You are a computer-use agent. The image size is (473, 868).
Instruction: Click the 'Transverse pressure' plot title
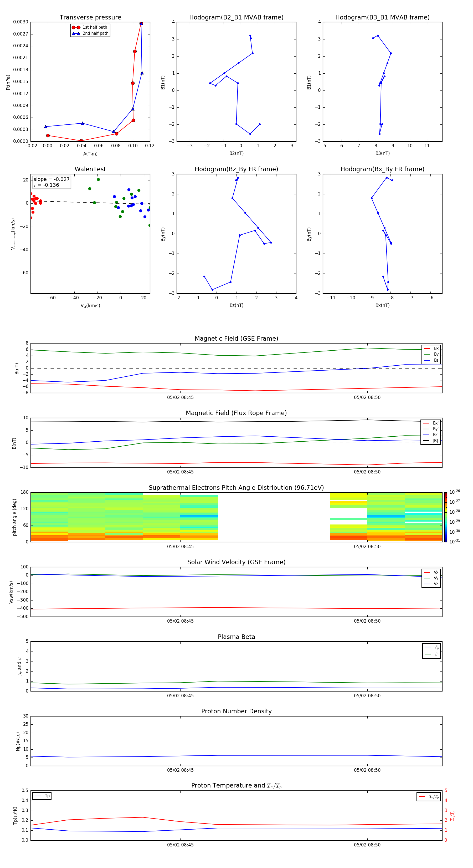coord(90,18)
